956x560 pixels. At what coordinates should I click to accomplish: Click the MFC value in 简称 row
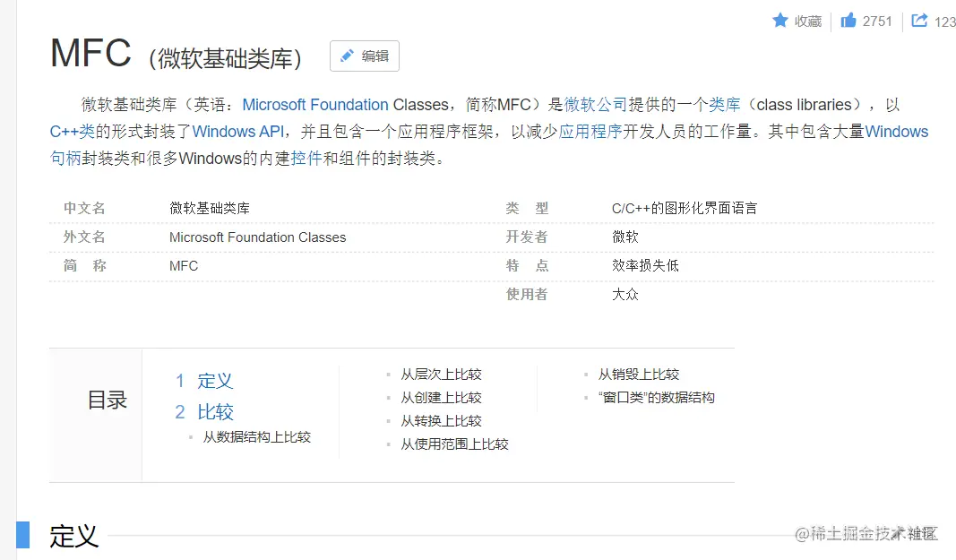[184, 266]
